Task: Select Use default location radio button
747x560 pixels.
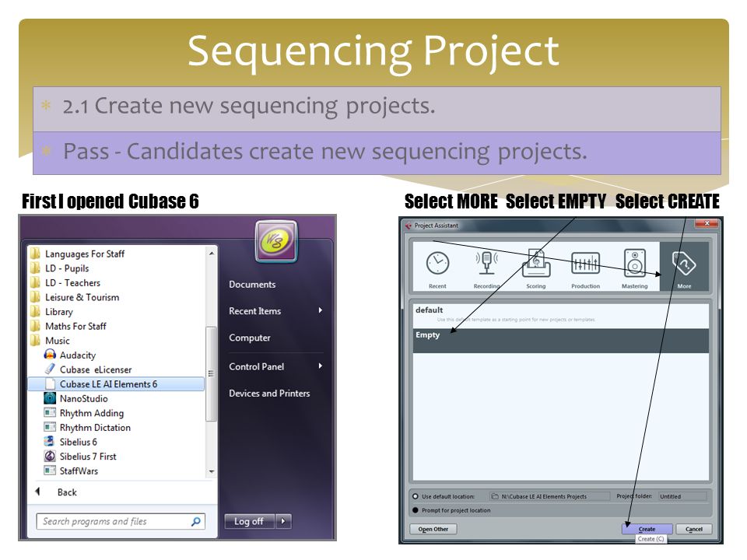Action: click(416, 496)
